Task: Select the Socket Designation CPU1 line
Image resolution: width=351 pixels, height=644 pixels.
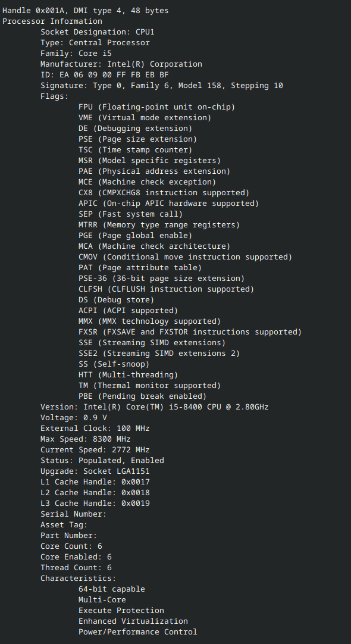Action: tap(98, 32)
